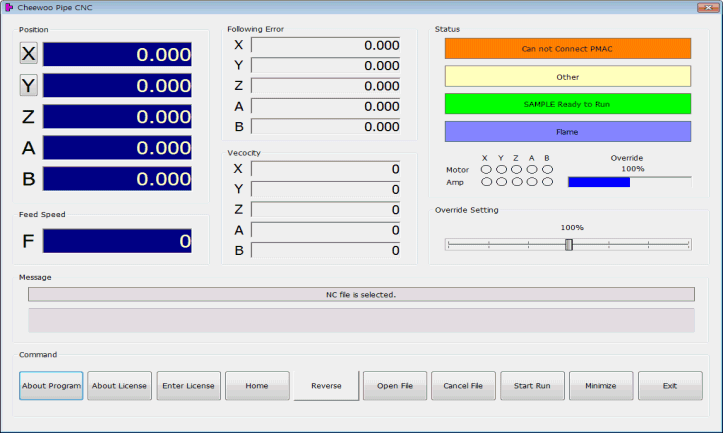This screenshot has width=723, height=433.
Task: Click the green SAMPLE Ready to Run status
Action: click(x=568, y=104)
